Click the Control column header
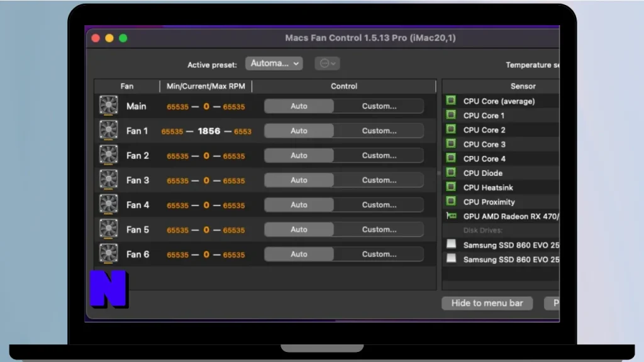This screenshot has height=362, width=644. [x=344, y=86]
